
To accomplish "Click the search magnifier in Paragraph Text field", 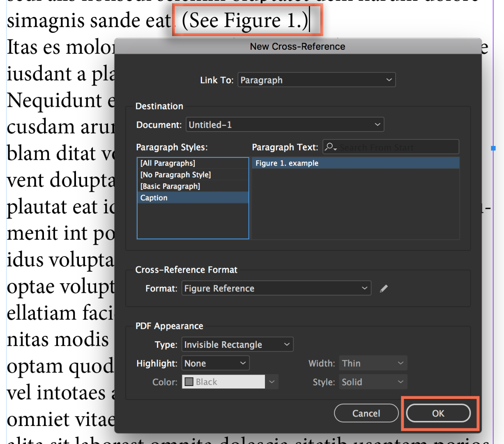I will pyautogui.click(x=331, y=147).
